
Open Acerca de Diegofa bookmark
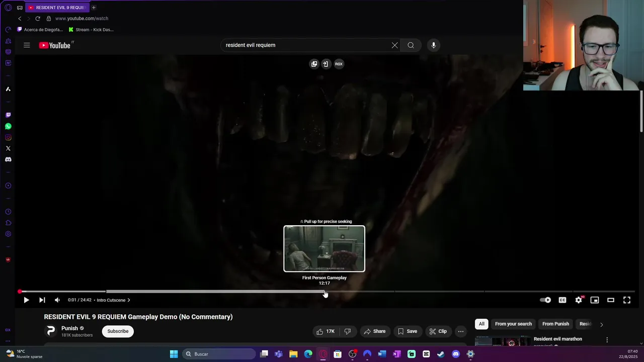40,30
